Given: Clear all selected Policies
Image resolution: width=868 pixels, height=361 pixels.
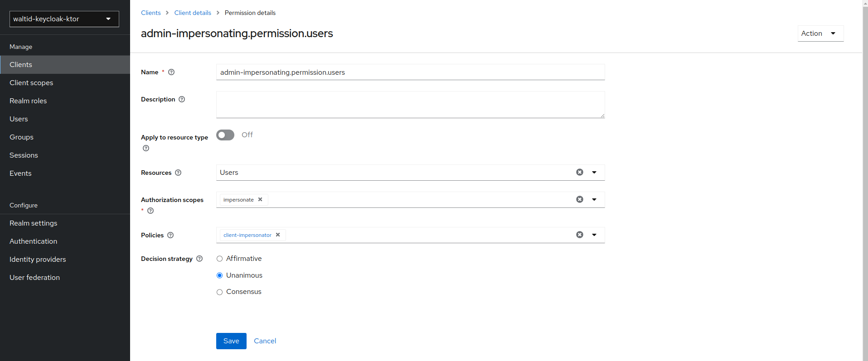Looking at the screenshot, I should point(580,235).
